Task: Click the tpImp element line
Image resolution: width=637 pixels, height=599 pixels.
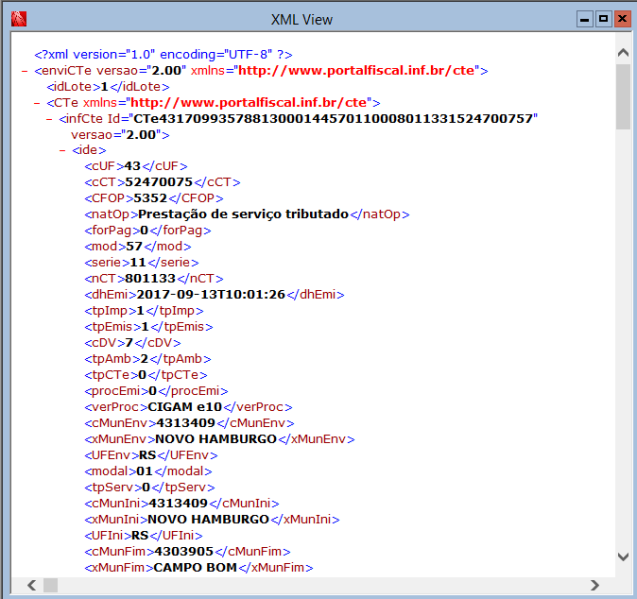Action: coord(144,310)
